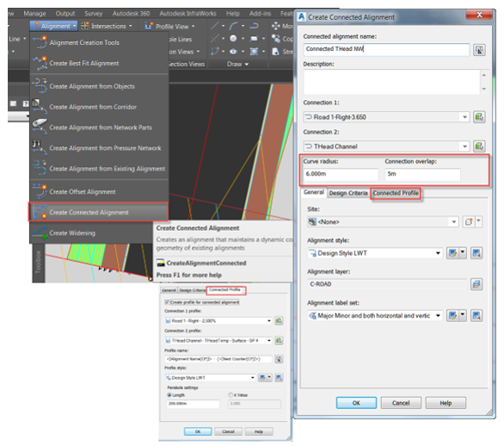Click Help in the Connected Profile panel
Screen dimensions: 504x446
coord(259,431)
